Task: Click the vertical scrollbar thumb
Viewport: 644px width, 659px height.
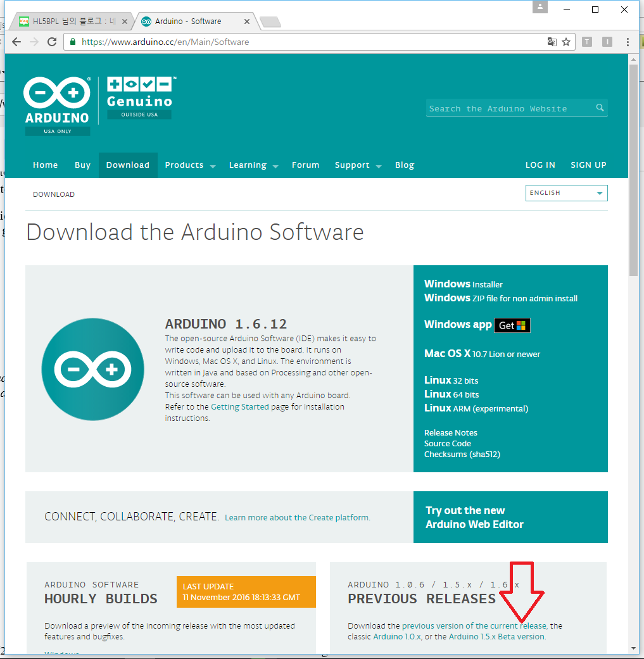Action: pyautogui.click(x=633, y=170)
